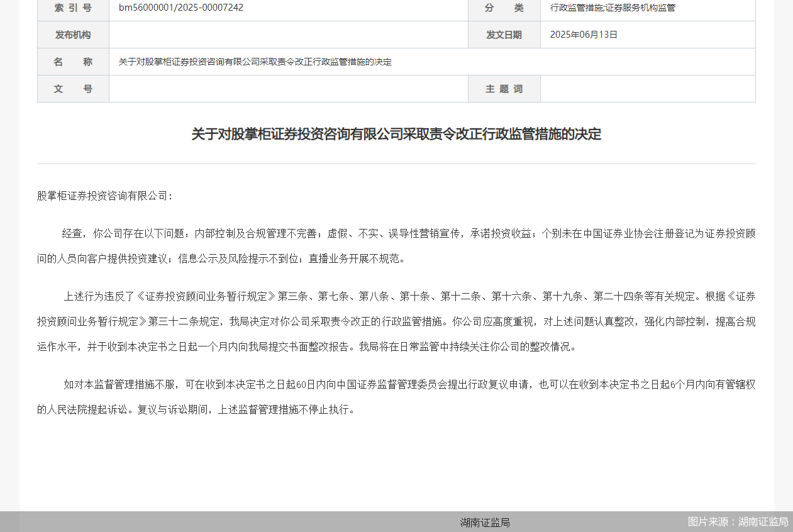The image size is (793, 532).
Task: Click the empty subject keywords field
Action: tap(648, 89)
